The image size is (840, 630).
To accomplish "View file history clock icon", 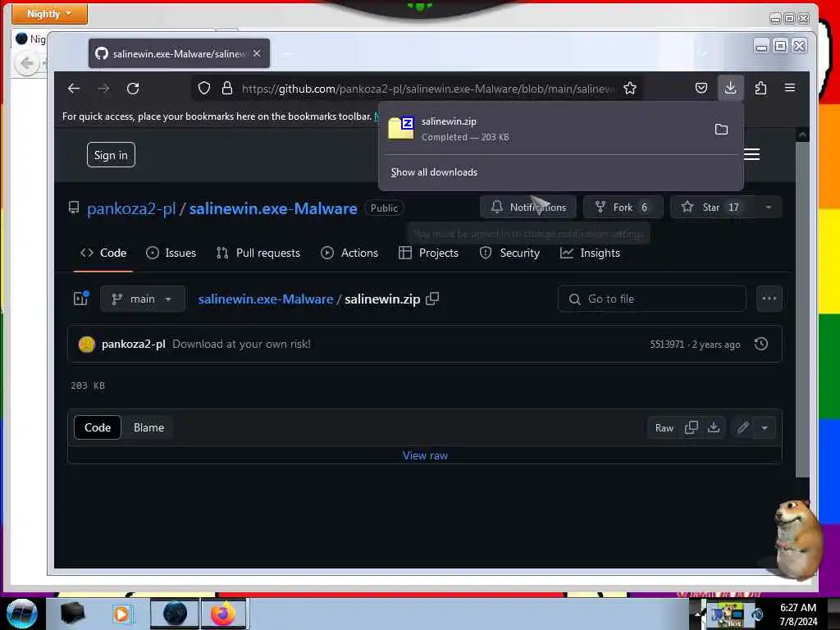I will click(x=760, y=344).
